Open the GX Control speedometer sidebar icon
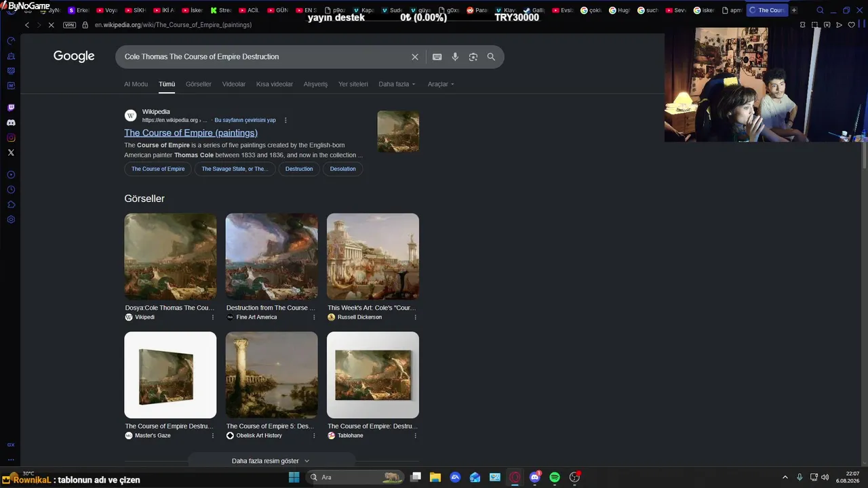 pos(11,41)
